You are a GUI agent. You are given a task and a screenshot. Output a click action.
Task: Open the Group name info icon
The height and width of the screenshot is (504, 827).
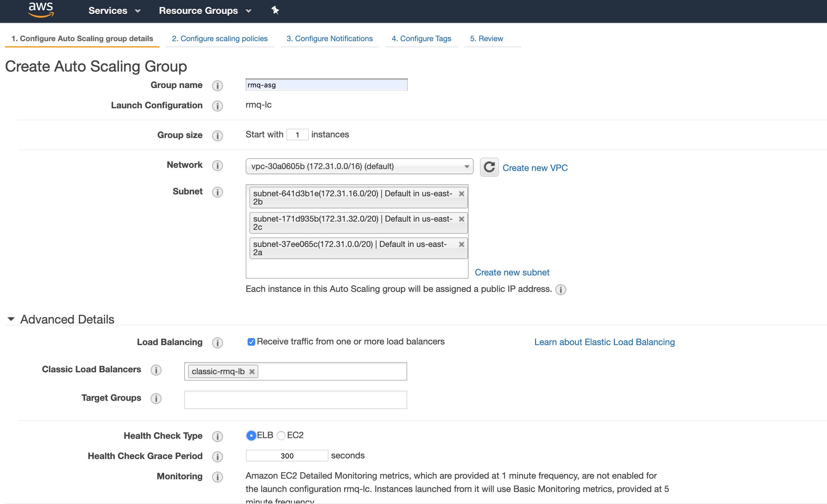[x=218, y=85]
